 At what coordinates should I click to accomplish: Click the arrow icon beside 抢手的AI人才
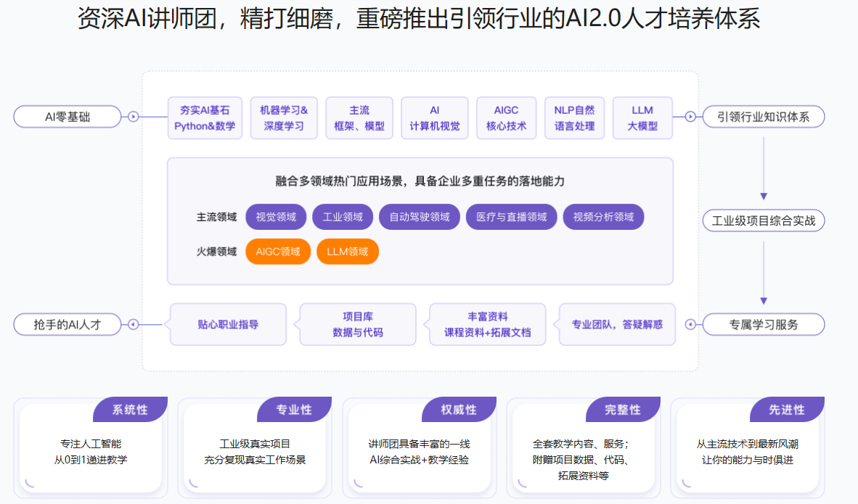click(x=133, y=324)
